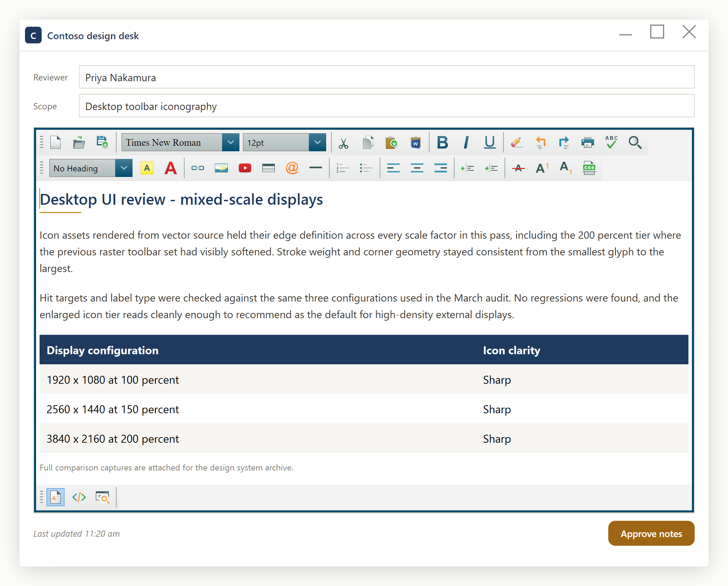Switch to the Preview mode tab
This screenshot has height=586, width=728.
point(103,497)
